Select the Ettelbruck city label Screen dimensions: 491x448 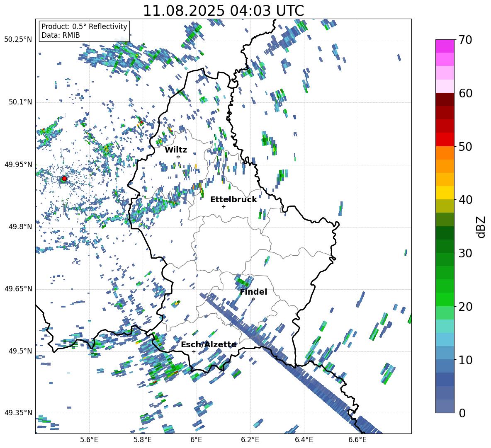[x=233, y=200]
